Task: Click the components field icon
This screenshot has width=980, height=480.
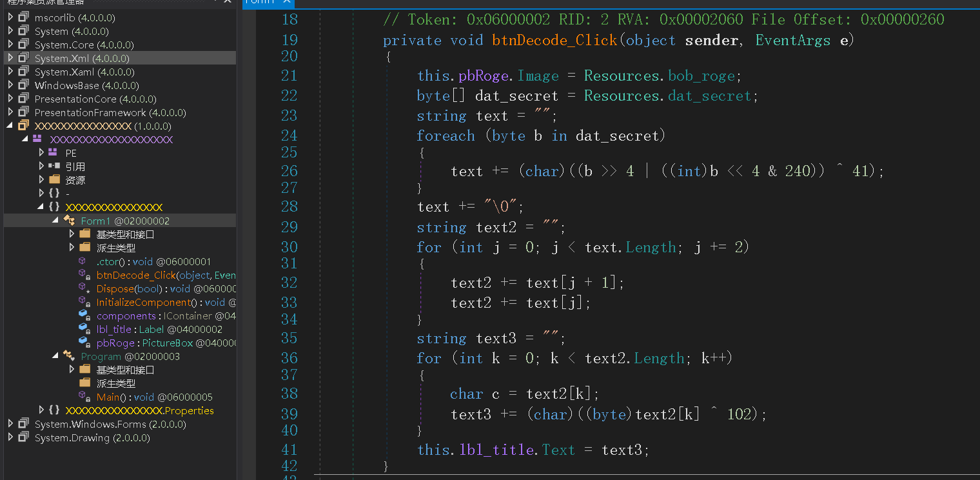Action: (84, 315)
